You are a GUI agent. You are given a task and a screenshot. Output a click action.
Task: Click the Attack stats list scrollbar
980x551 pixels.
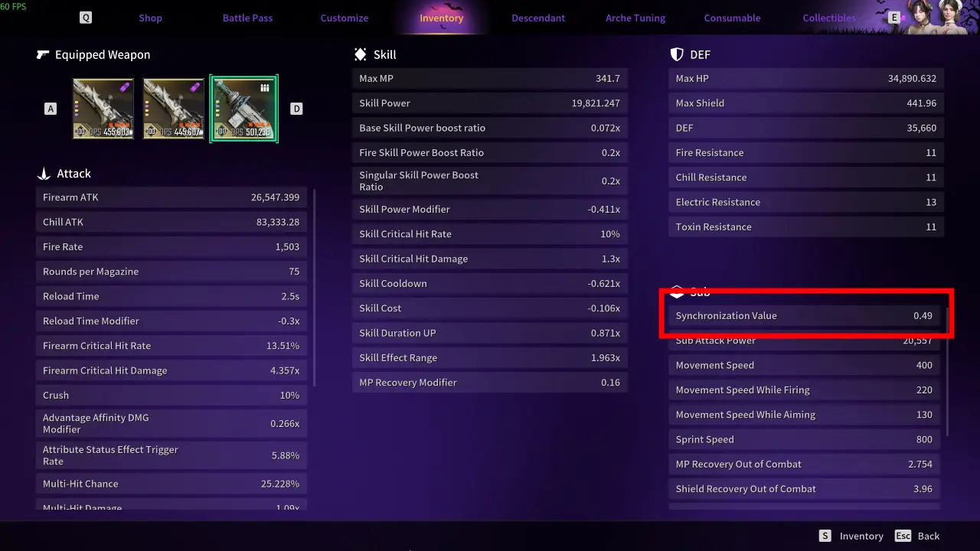[x=315, y=288]
